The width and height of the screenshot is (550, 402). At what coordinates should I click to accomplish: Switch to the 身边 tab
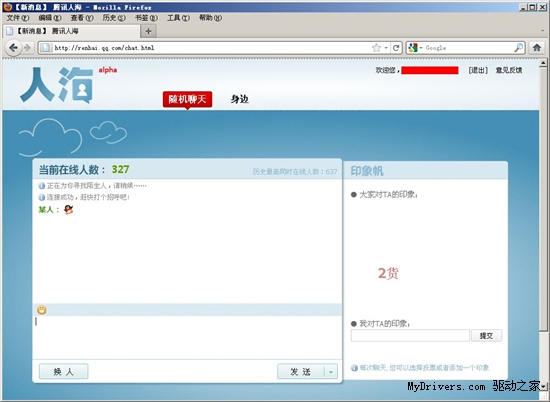tap(240, 99)
